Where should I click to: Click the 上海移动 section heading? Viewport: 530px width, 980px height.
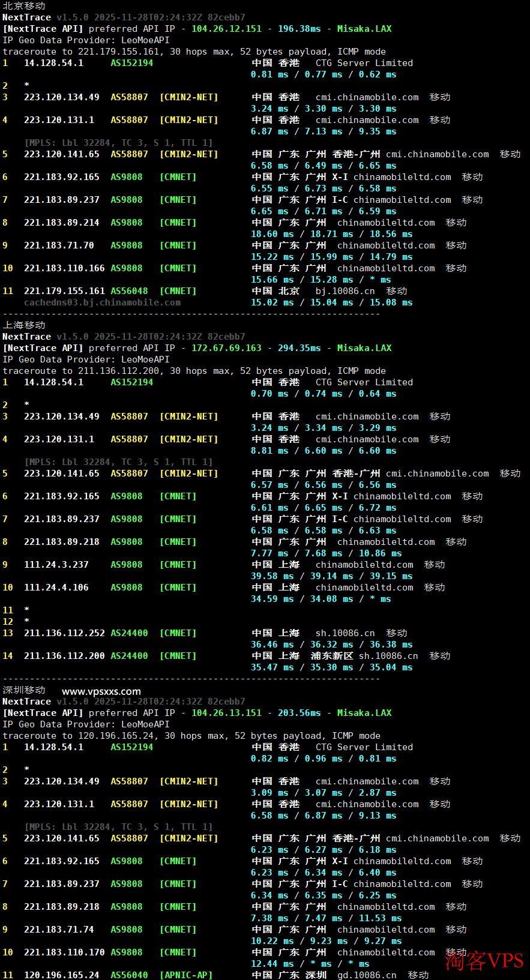(24, 325)
